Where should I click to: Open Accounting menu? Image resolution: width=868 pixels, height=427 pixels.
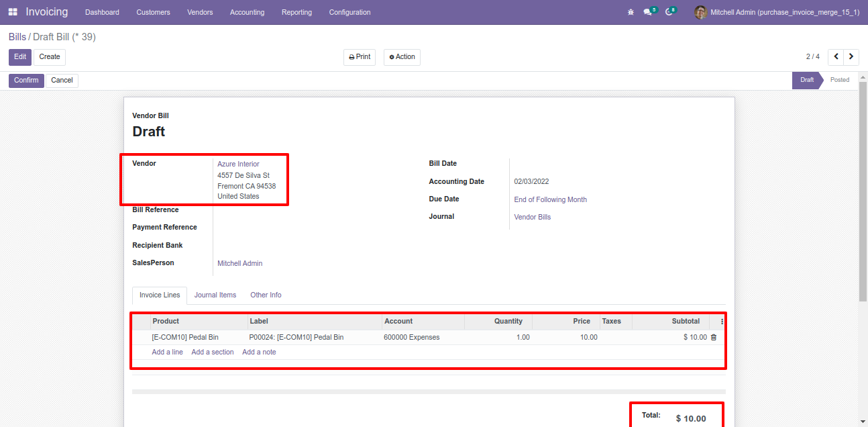pyautogui.click(x=247, y=12)
